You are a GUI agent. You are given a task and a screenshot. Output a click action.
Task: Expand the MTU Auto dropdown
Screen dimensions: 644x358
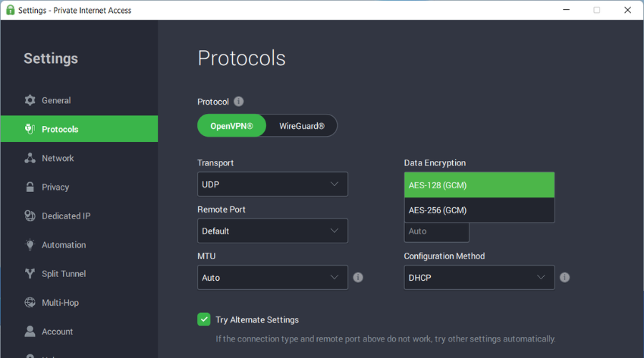point(272,277)
